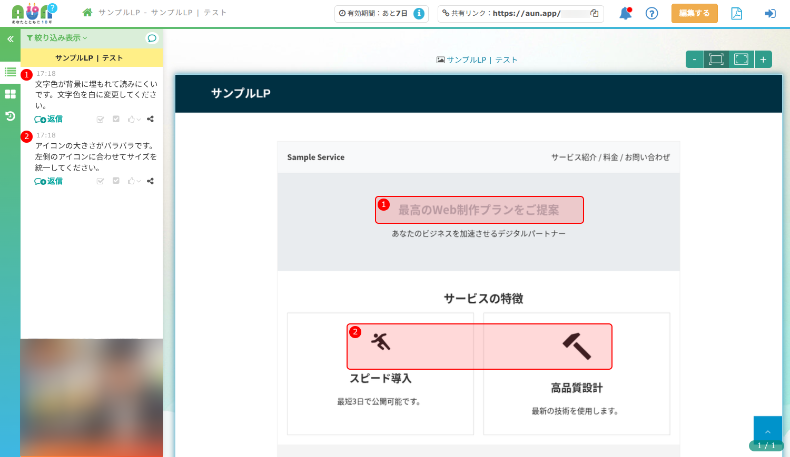790x457 pixels.
Task: Click the 編集する button
Action: (694, 14)
